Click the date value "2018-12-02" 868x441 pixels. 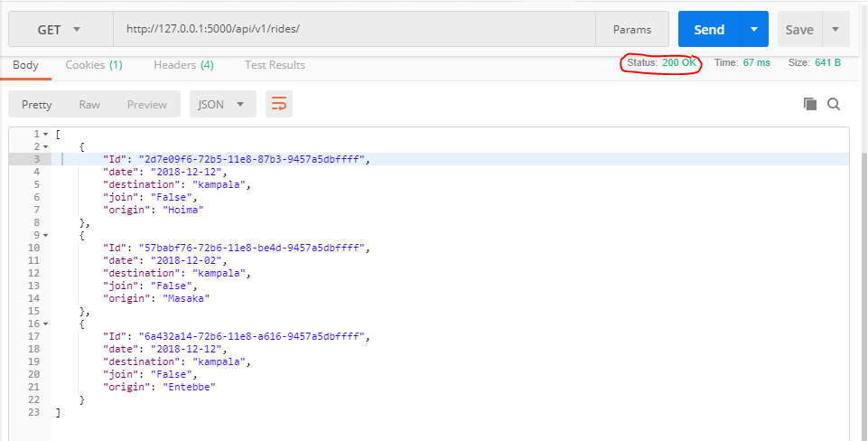click(x=186, y=260)
